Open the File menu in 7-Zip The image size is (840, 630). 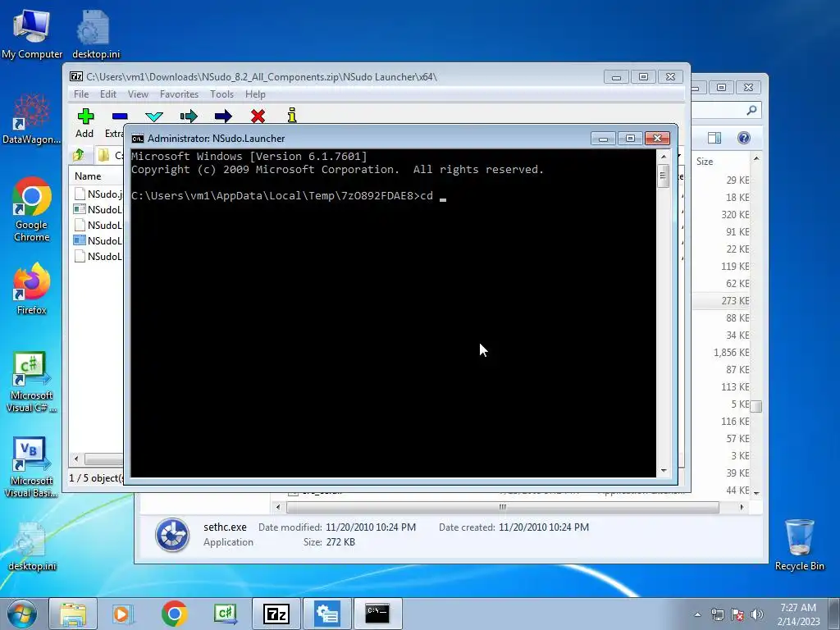(x=81, y=94)
